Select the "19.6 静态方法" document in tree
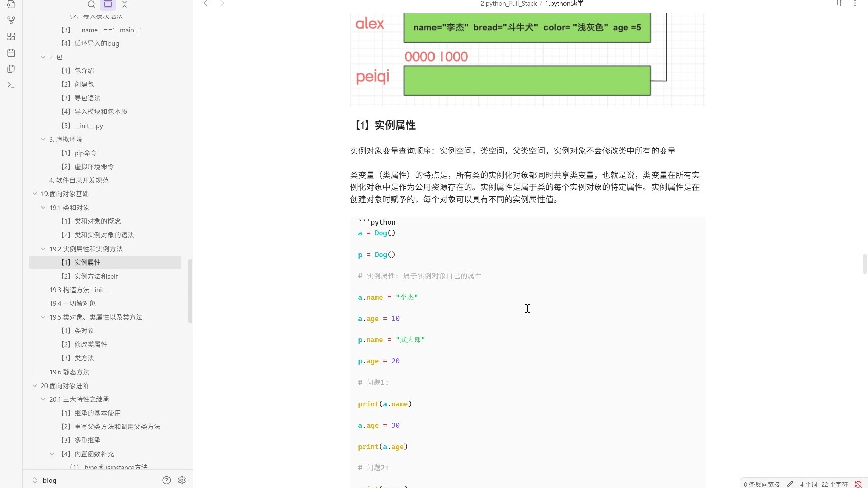868x488 pixels. [69, 372]
